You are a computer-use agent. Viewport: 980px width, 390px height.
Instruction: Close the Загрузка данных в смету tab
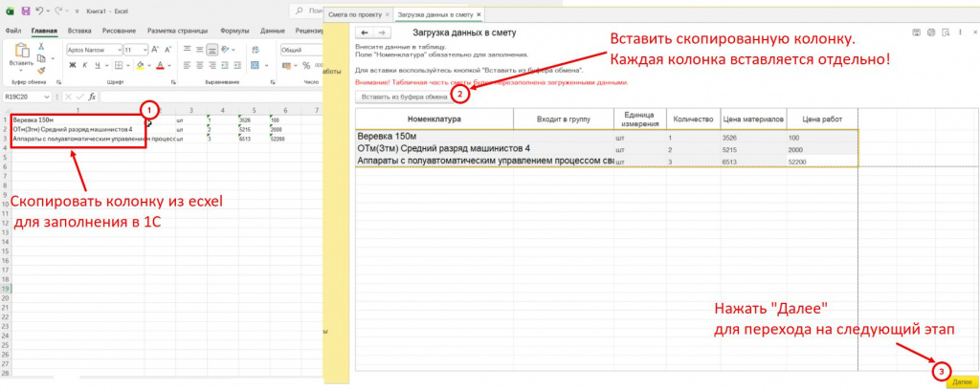coord(479,13)
